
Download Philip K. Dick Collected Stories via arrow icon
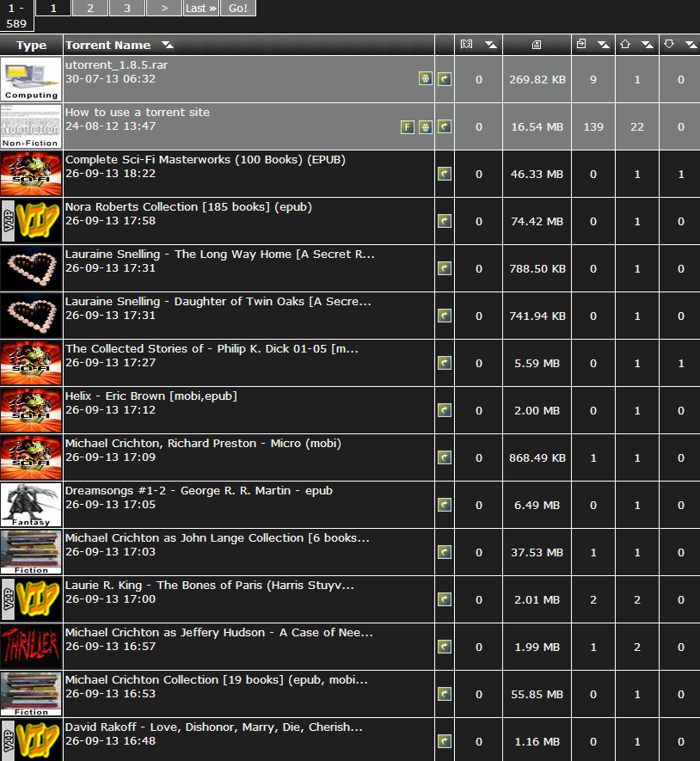445,363
